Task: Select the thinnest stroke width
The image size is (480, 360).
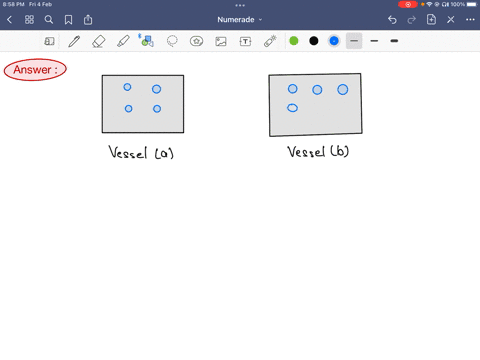Action: point(354,41)
